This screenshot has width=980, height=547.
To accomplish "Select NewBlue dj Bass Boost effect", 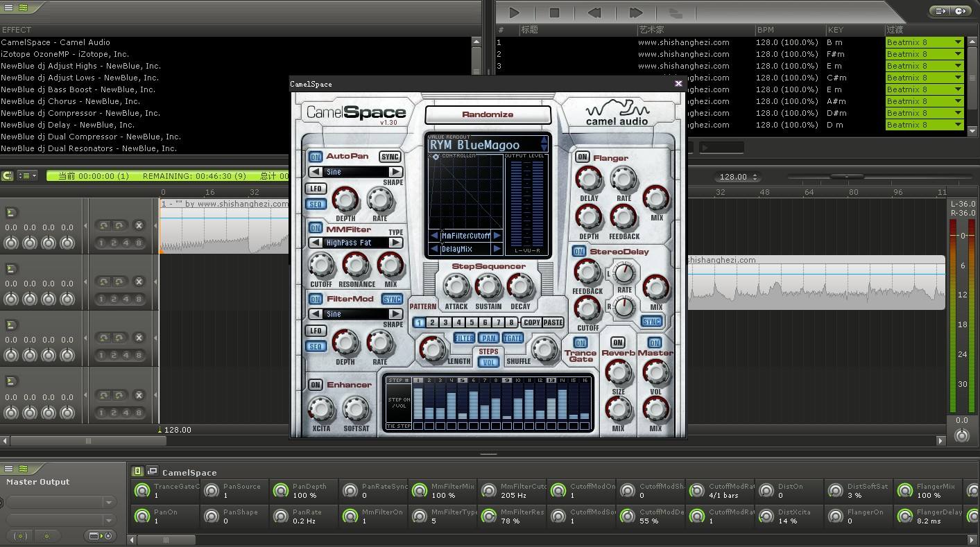I will click(78, 89).
